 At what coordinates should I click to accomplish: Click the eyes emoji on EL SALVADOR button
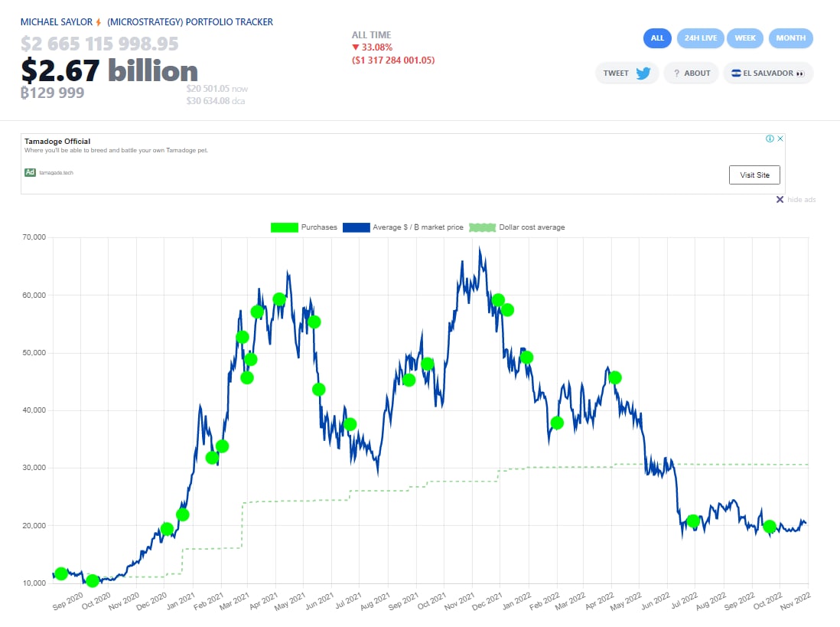click(x=799, y=73)
